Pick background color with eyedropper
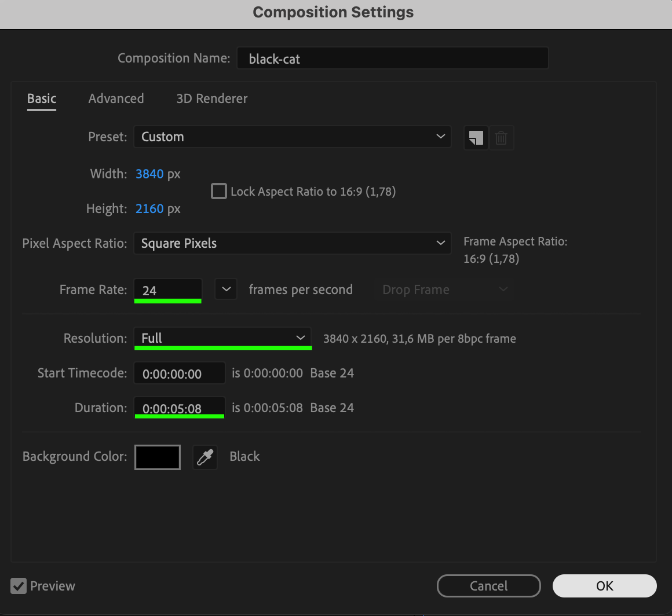This screenshot has height=616, width=672. pos(205,457)
